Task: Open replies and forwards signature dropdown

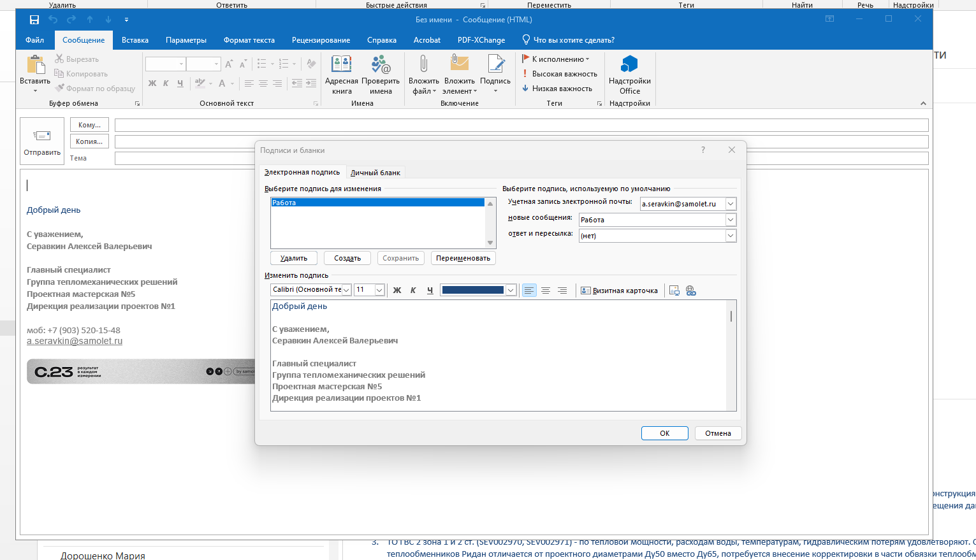Action: [x=731, y=236]
